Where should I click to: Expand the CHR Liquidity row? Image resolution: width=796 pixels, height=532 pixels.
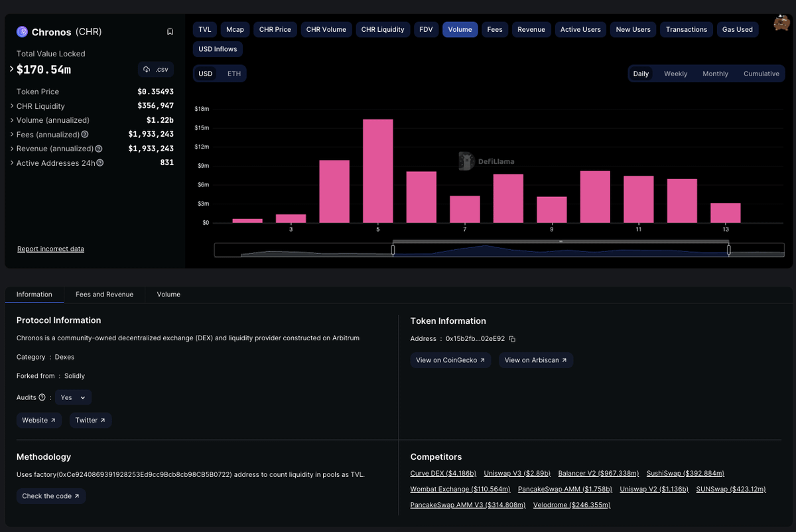pyautogui.click(x=40, y=106)
